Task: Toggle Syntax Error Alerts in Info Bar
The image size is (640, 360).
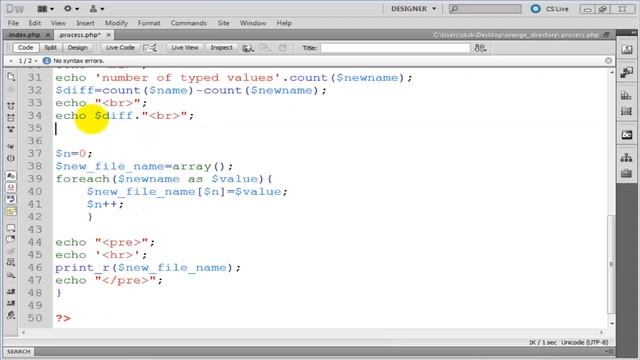Action: click(x=11, y=211)
